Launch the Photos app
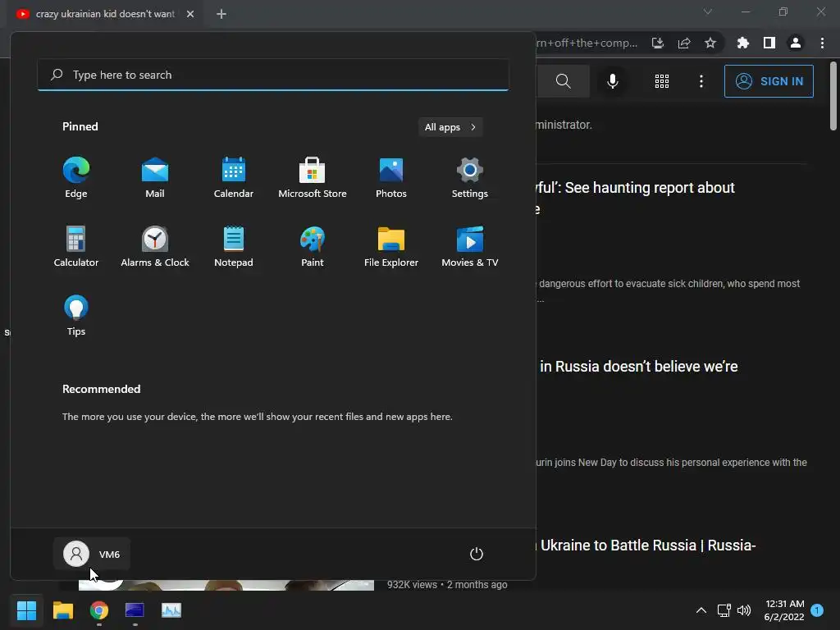The image size is (840, 630). (391, 178)
